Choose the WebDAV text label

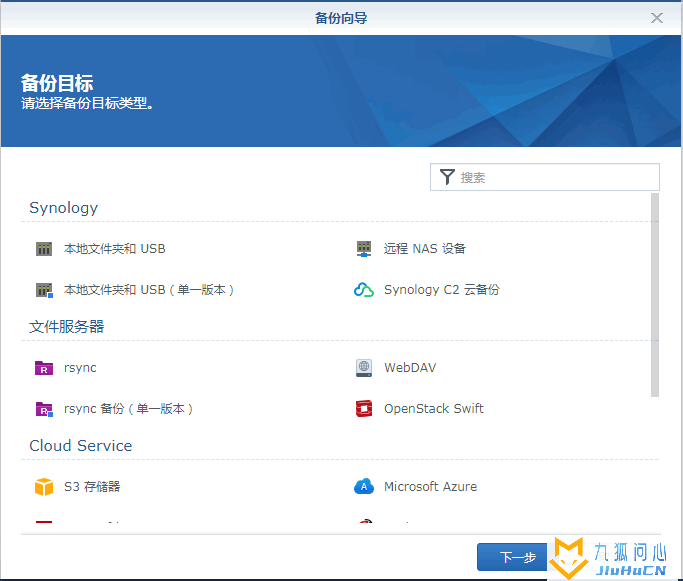[410, 368]
